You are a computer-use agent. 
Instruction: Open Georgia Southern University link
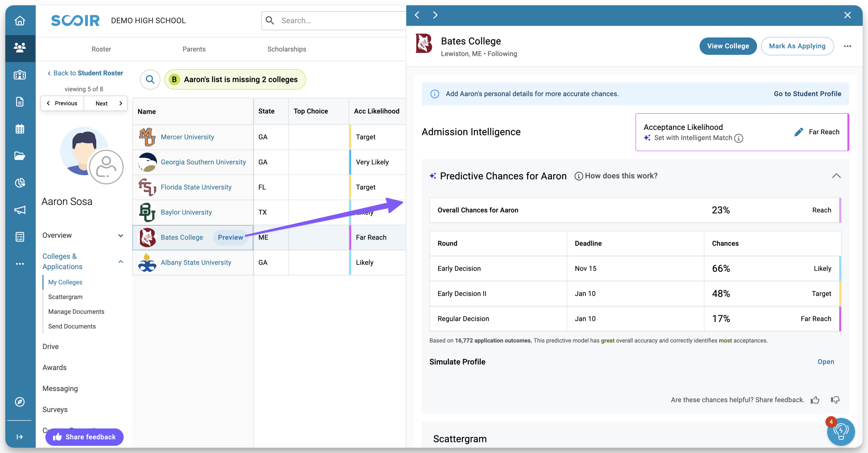point(203,162)
